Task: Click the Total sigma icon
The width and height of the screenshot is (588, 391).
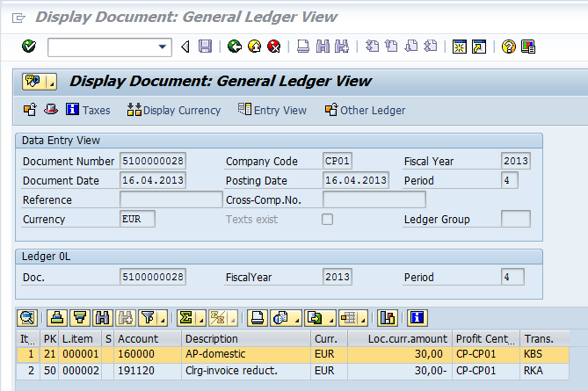Action: click(x=186, y=318)
